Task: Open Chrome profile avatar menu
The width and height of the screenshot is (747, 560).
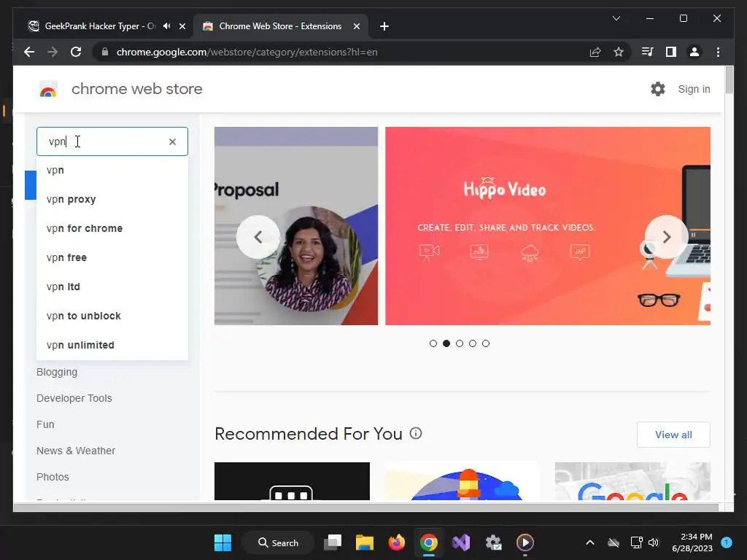Action: (694, 52)
